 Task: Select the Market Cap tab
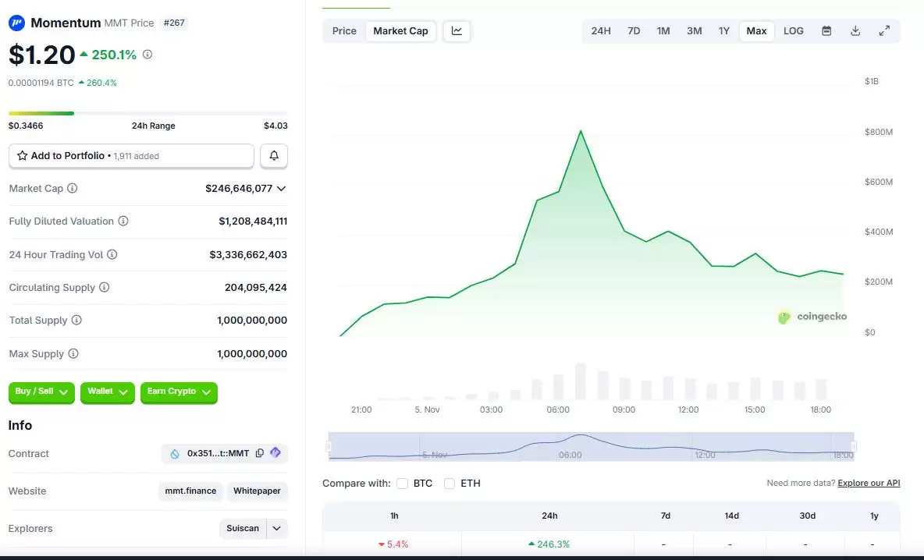[400, 30]
